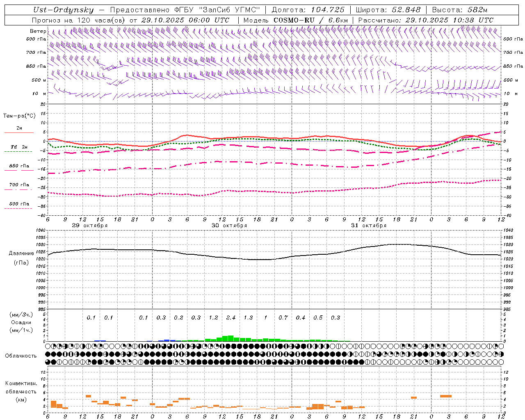Select the latitude value 52.848
The width and height of the screenshot is (525, 420).
[406, 10]
